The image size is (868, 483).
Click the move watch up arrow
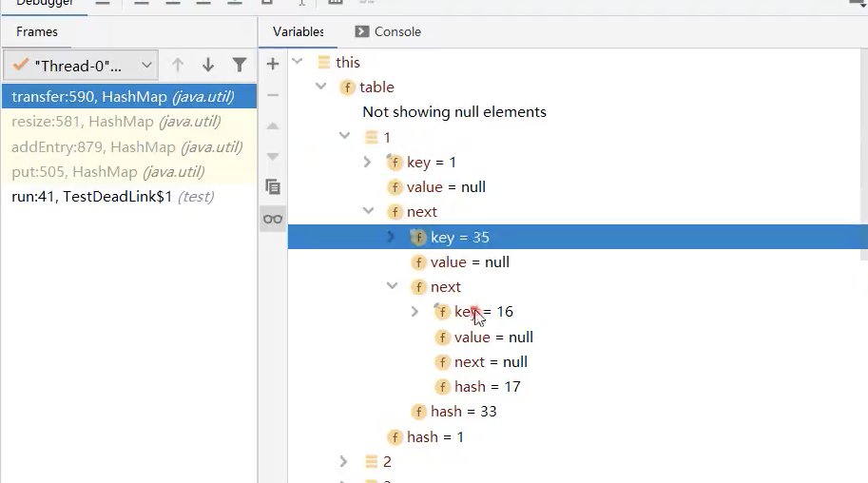coord(272,126)
